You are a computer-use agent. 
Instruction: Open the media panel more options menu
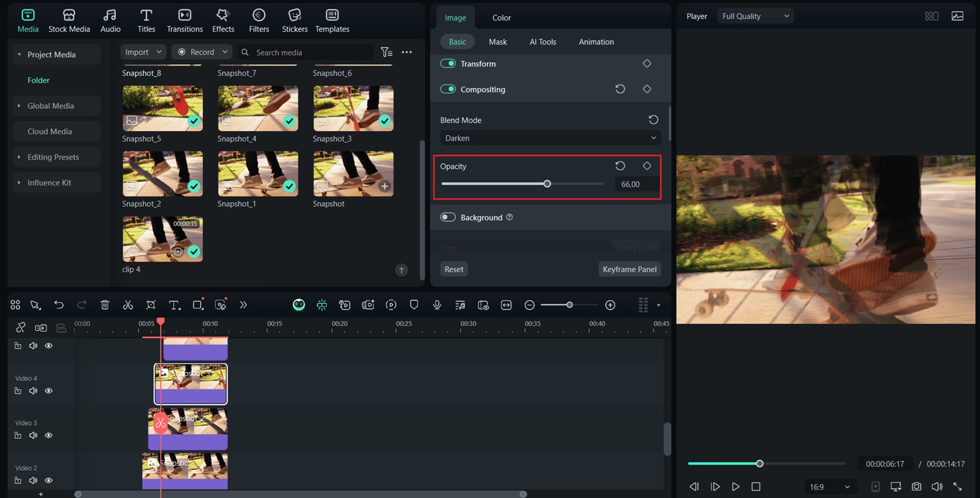407,52
